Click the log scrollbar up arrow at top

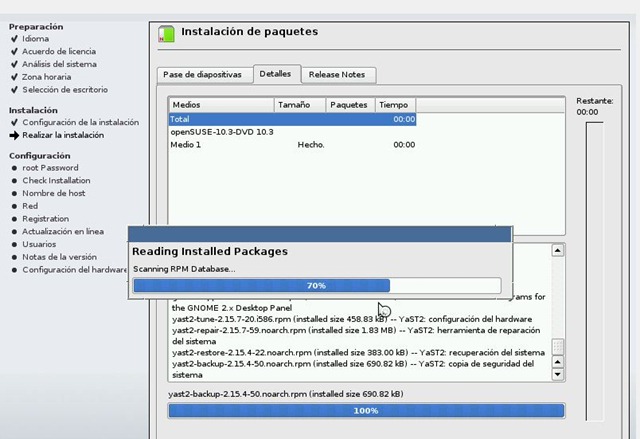558,250
